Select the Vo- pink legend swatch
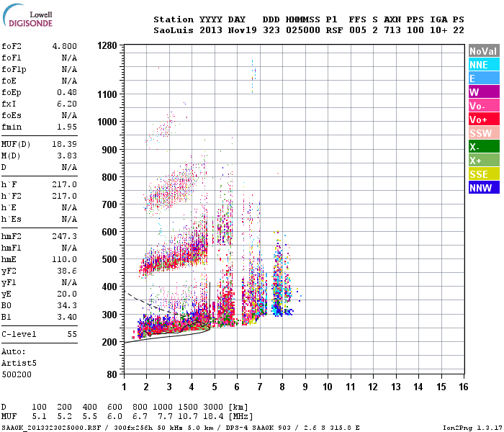Image resolution: width=504 pixels, height=432 pixels. coord(484,106)
